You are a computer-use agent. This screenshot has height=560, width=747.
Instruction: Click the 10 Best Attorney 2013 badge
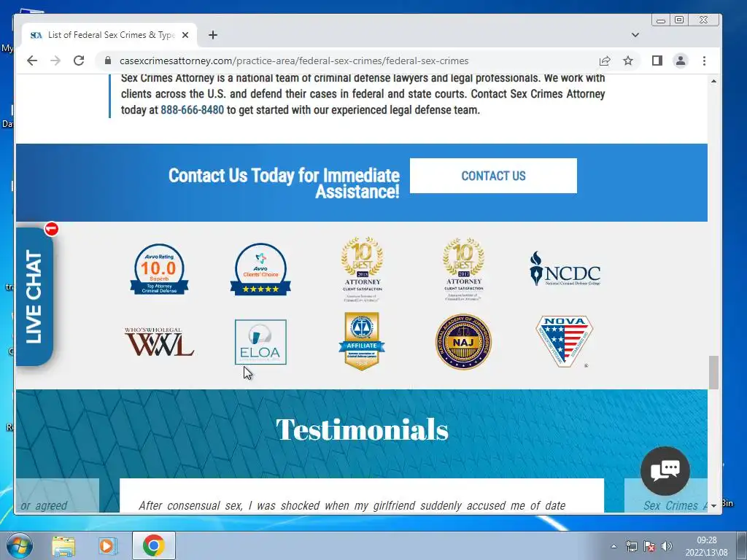coord(363,270)
